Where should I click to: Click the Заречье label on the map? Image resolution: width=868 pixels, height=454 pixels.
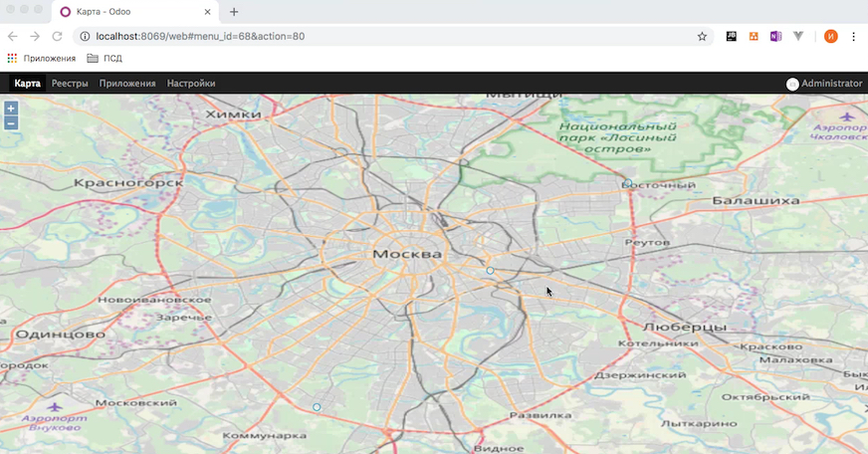coord(184,318)
